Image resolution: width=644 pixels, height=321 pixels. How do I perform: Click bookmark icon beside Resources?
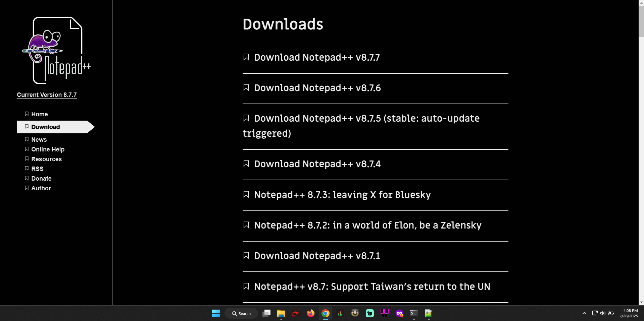point(27,159)
